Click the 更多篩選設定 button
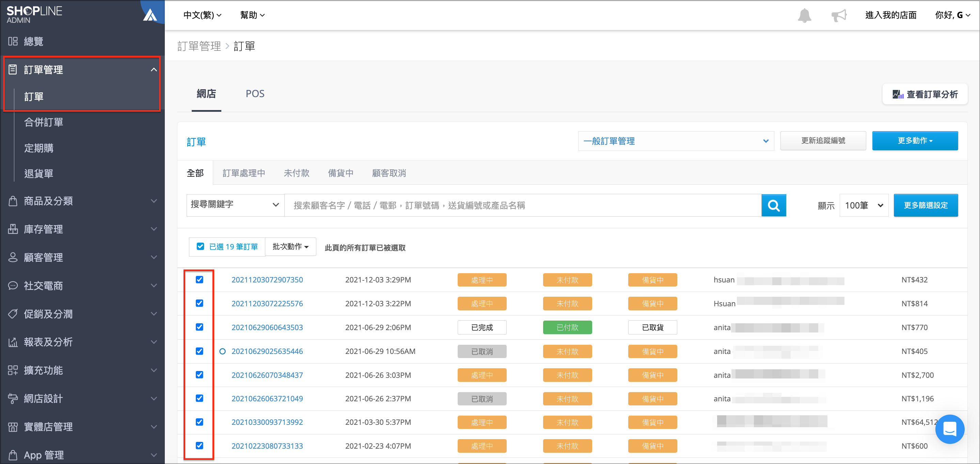The height and width of the screenshot is (464, 980). pyautogui.click(x=926, y=205)
